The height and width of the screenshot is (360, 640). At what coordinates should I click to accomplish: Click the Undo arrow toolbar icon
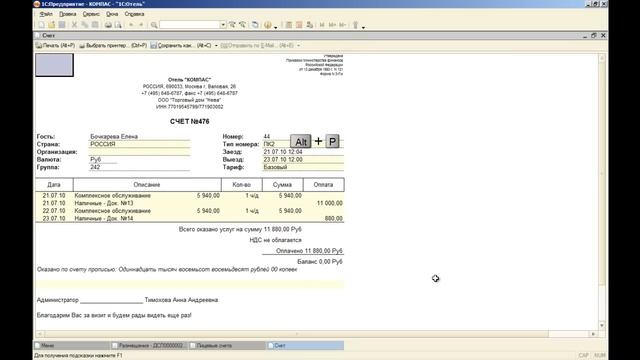(x=131, y=25)
